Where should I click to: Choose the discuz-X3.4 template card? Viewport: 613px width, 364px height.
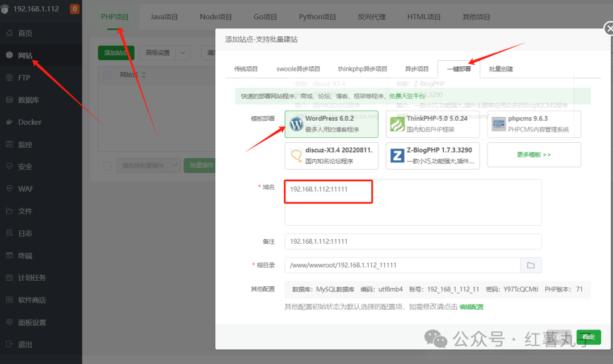coord(331,156)
